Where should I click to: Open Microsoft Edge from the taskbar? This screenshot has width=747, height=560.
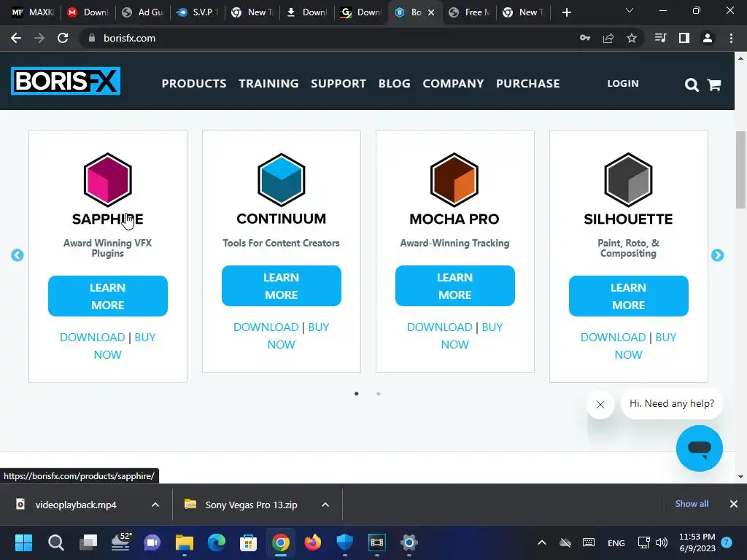(216, 542)
